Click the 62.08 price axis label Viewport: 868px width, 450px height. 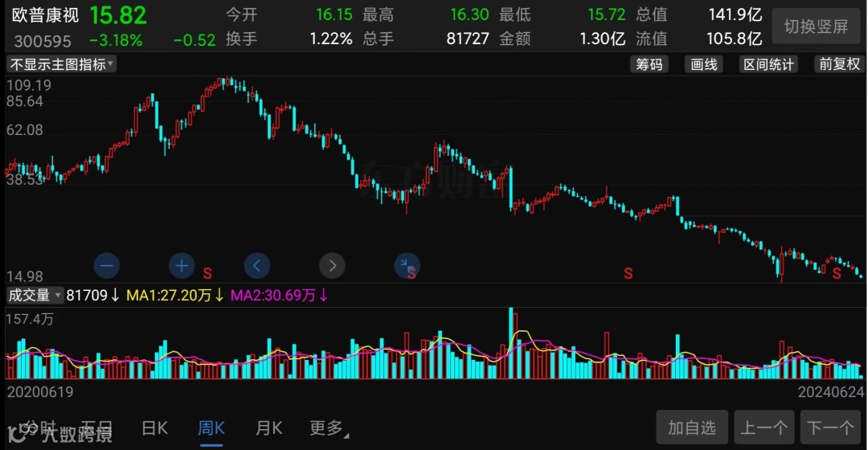click(25, 130)
